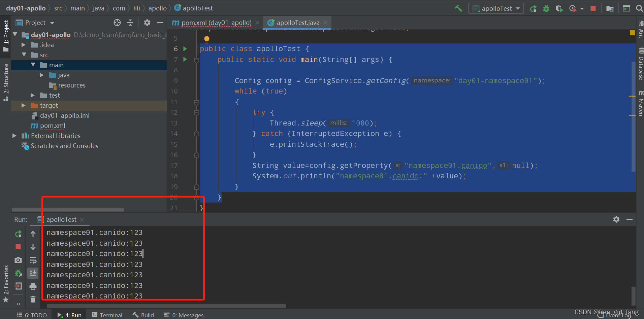644x319 pixels.
Task: Open Run panel gear settings
Action: (616, 219)
